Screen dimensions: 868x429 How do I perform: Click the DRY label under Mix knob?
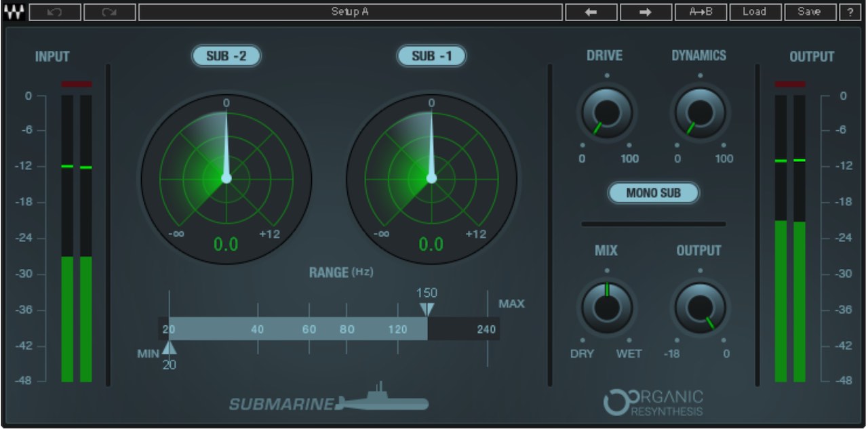(583, 353)
